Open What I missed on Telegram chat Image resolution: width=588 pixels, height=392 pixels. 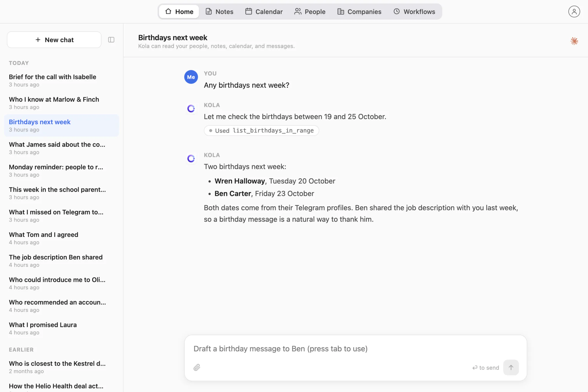click(61, 216)
